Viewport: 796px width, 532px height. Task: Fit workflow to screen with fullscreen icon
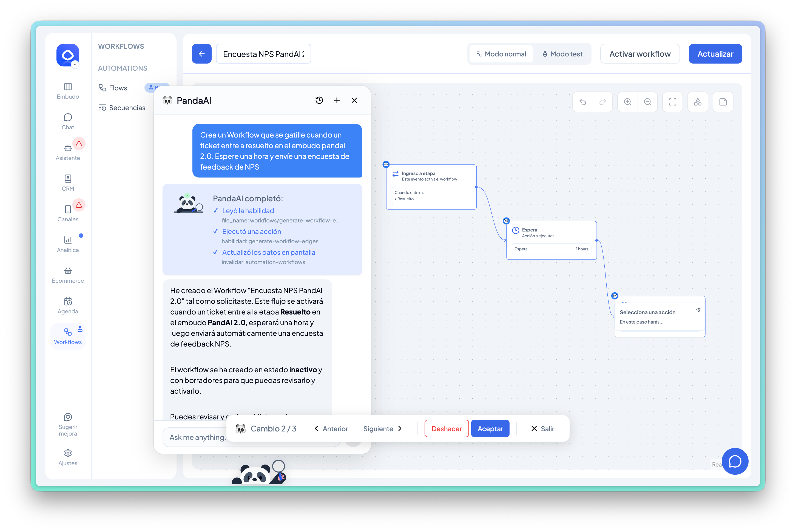672,102
